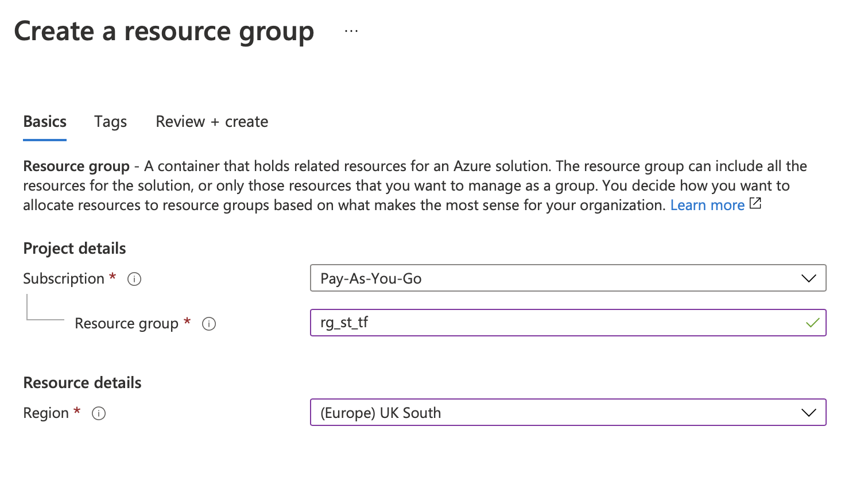The image size is (868, 496).
Task: Show the Region info tooltip icon
Action: (x=99, y=414)
